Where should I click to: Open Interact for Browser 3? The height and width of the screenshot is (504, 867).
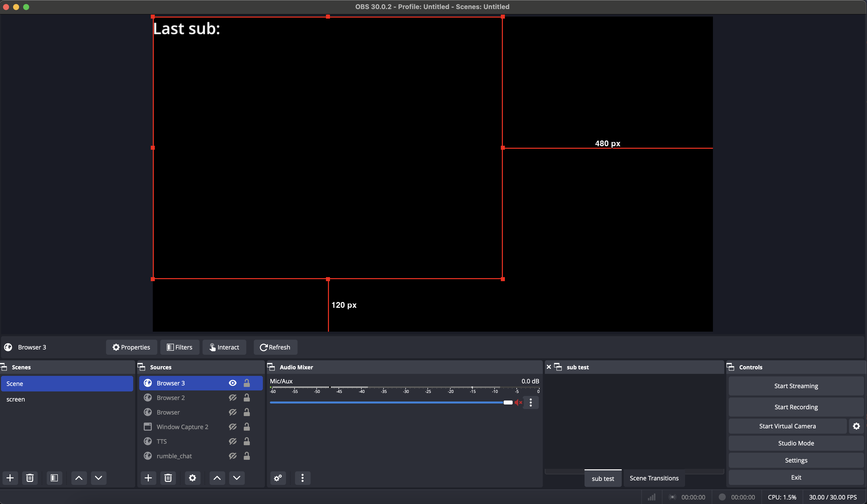click(224, 347)
